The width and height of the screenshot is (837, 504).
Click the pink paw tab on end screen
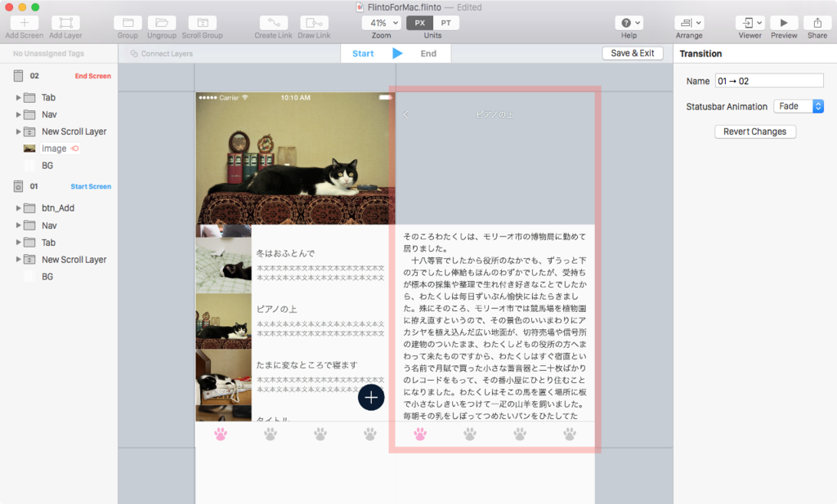pos(420,434)
